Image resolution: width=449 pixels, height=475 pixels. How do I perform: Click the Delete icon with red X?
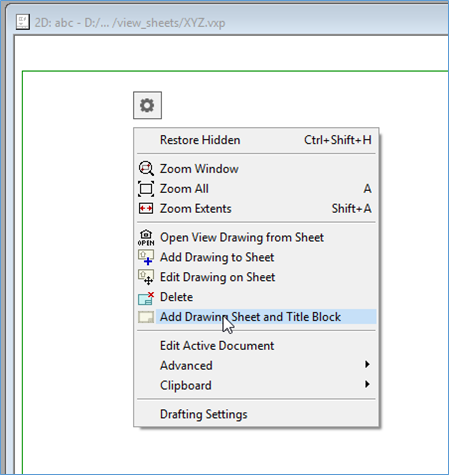pos(146,298)
